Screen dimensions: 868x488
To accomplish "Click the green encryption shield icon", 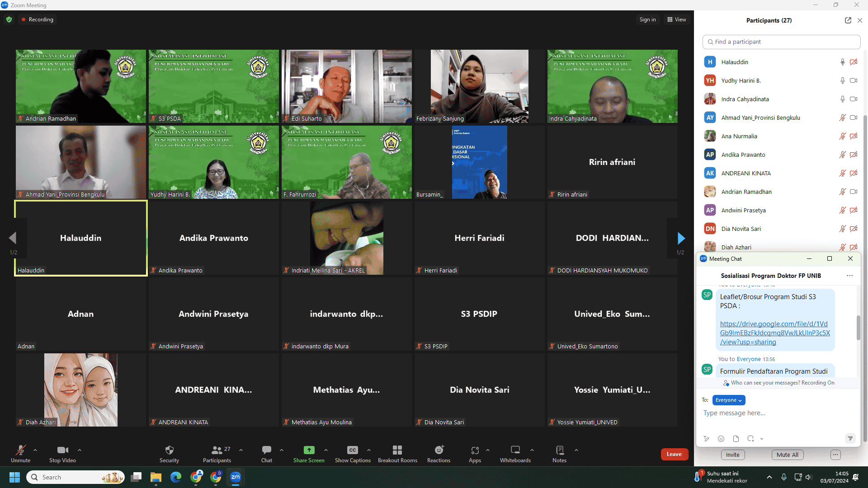I will tap(9, 19).
